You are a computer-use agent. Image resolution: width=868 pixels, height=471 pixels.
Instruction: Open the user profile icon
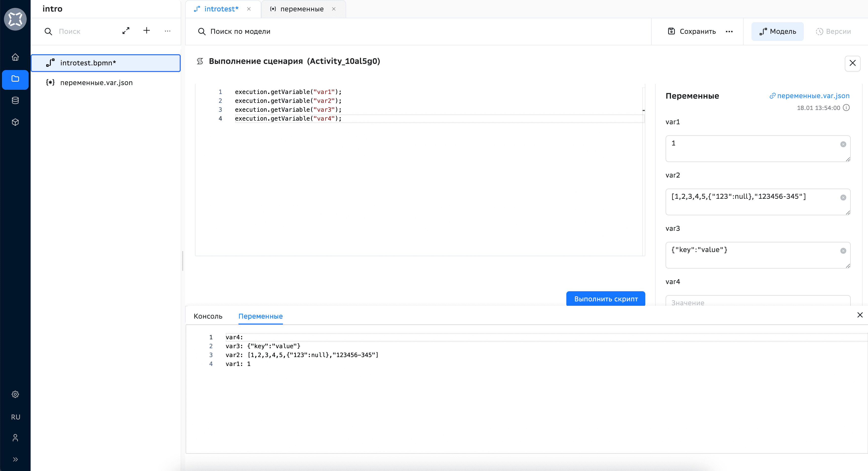(15, 438)
